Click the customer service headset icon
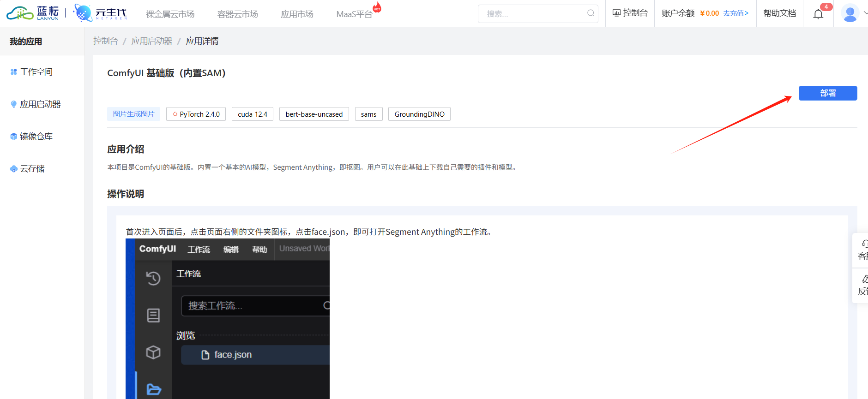This screenshot has height=399, width=868. click(864, 244)
